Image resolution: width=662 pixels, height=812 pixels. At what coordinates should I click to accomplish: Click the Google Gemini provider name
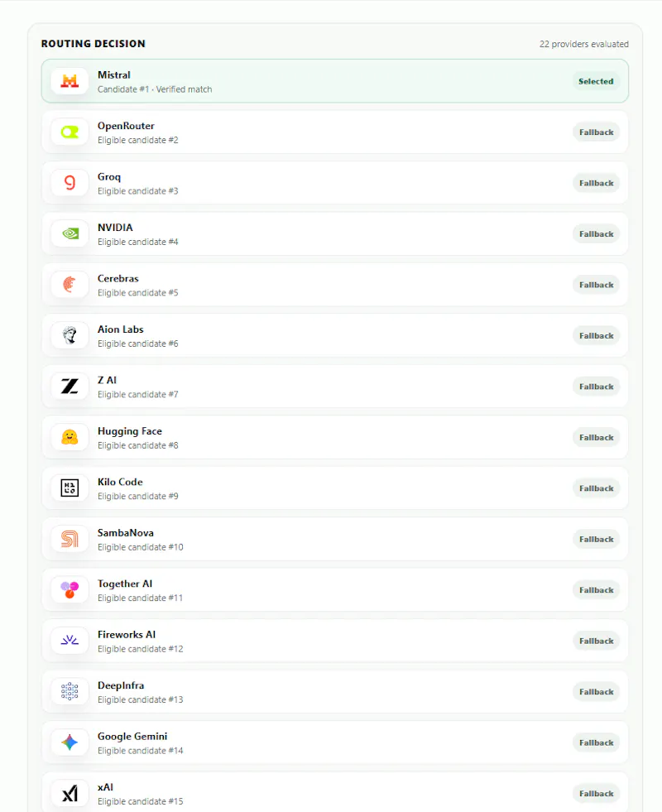point(132,737)
